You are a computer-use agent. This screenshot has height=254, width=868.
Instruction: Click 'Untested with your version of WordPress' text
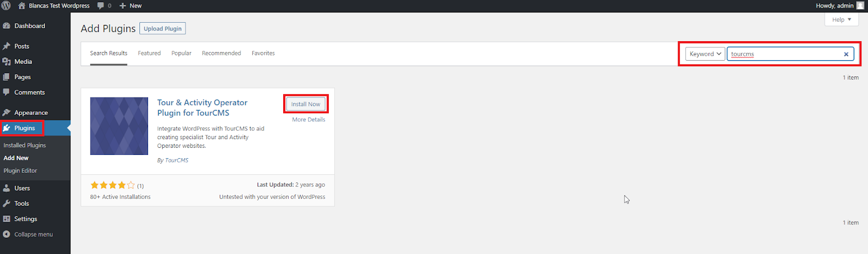click(272, 197)
